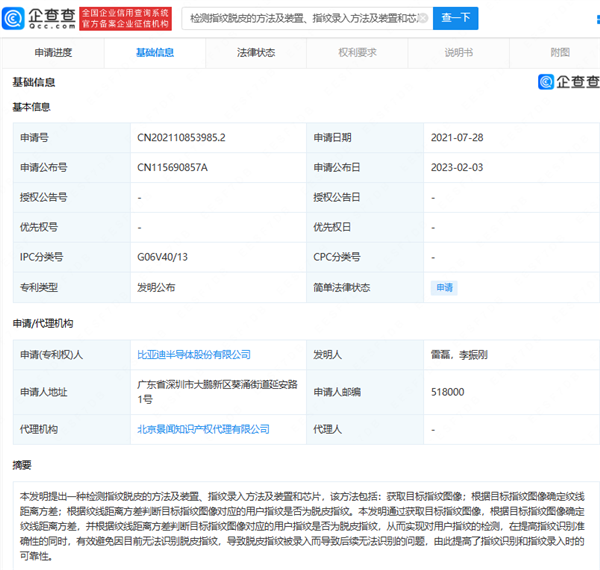Click the 代理机构 label cell

coord(72,429)
